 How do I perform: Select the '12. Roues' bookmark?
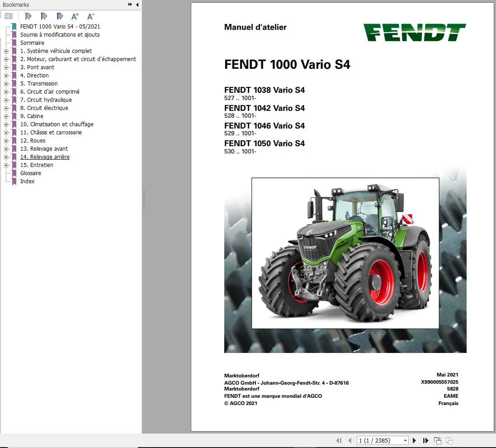[33, 141]
